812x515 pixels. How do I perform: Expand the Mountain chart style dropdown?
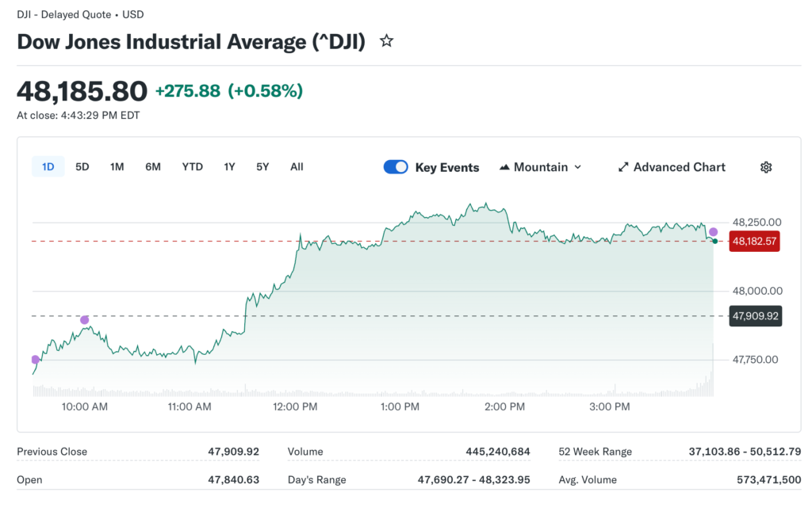(x=540, y=167)
